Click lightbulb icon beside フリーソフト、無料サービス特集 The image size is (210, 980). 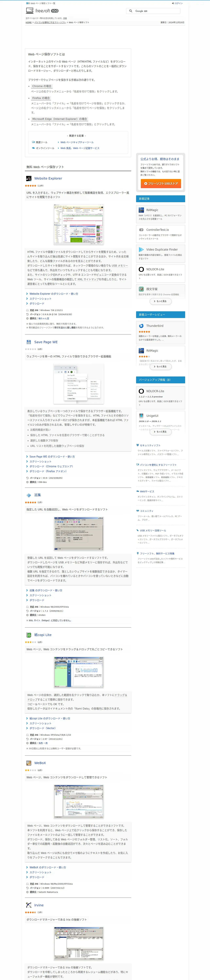(x=138, y=553)
